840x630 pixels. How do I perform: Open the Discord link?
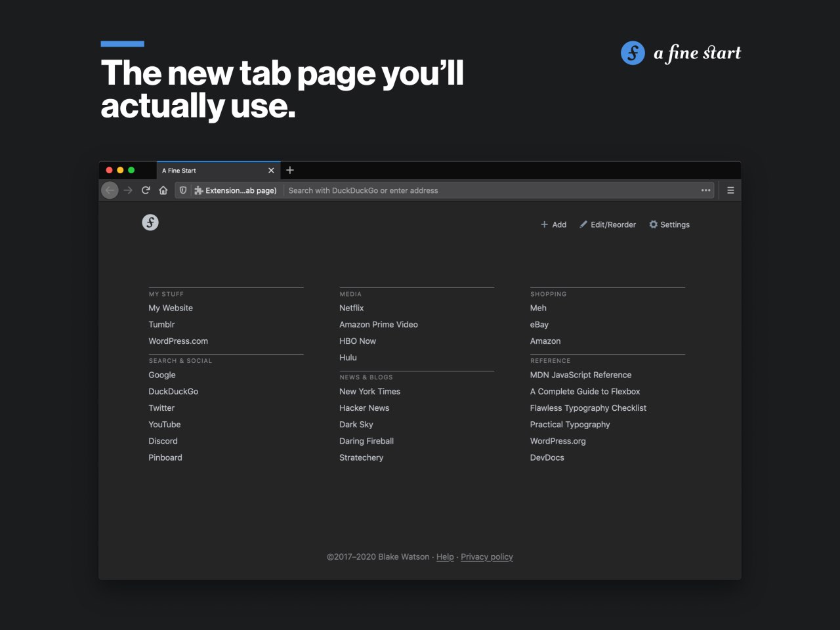click(x=163, y=441)
